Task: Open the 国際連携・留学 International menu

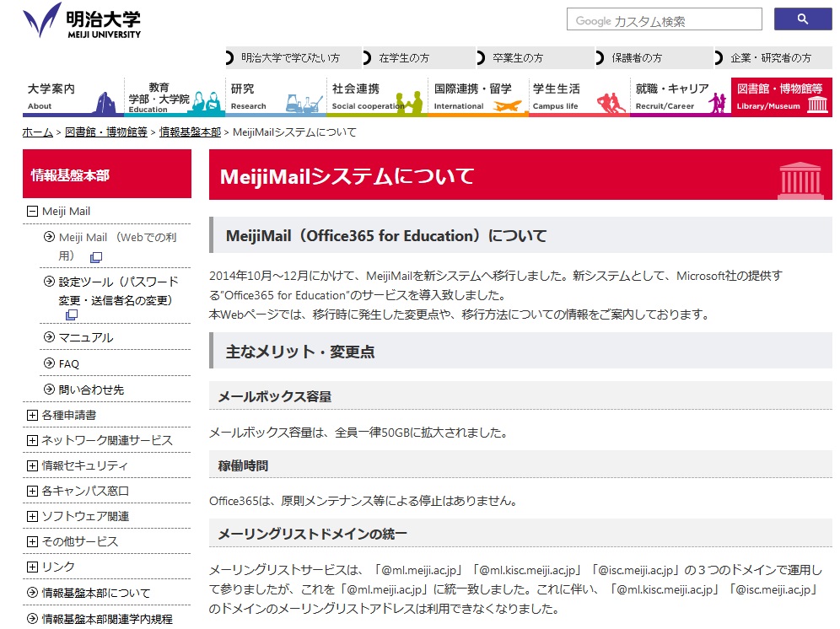Action: 478,97
